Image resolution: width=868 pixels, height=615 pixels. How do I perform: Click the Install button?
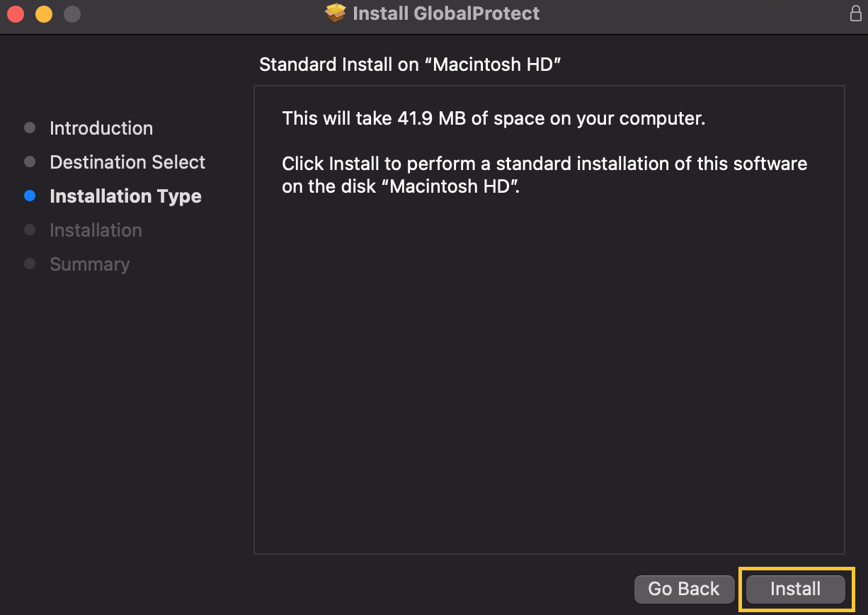pyautogui.click(x=795, y=589)
